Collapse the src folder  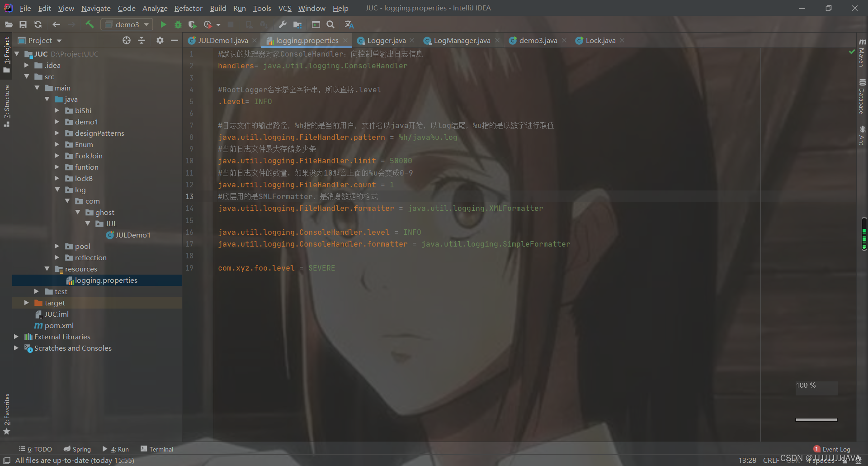(27, 76)
